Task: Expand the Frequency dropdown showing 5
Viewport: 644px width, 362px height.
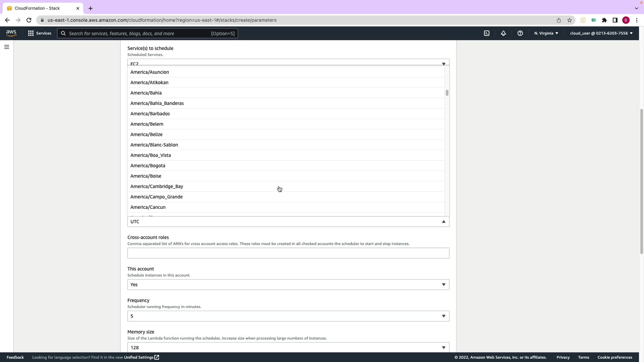Action: 288,316
